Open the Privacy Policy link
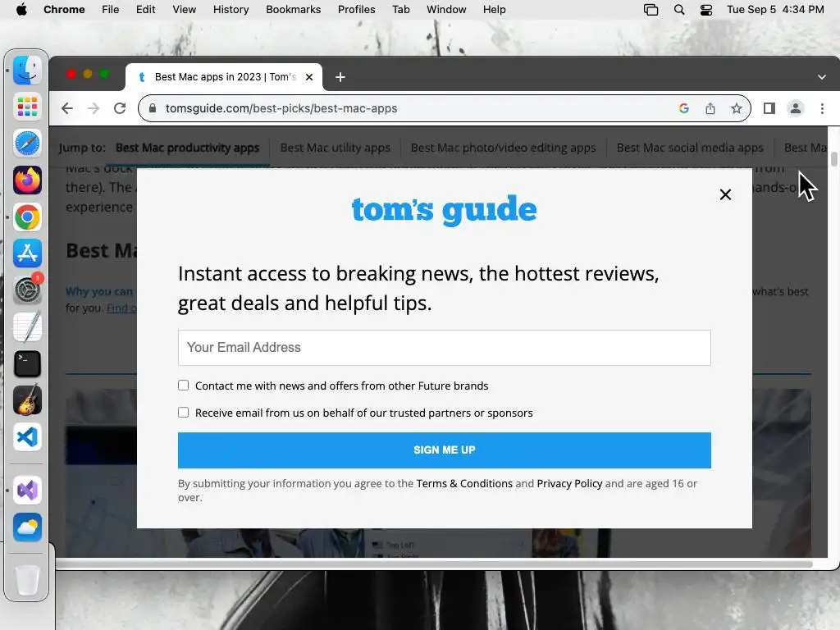840x630 pixels. coord(569,483)
